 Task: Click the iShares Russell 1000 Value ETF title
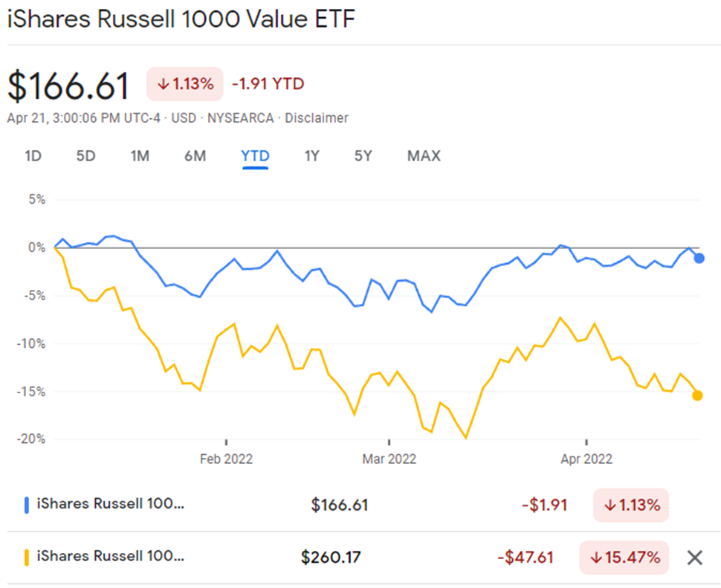(x=181, y=20)
